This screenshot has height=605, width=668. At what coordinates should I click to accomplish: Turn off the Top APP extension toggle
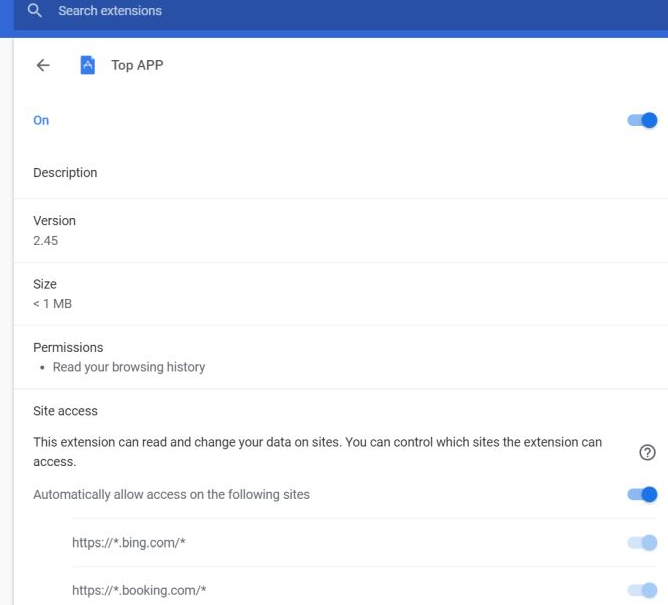(642, 120)
